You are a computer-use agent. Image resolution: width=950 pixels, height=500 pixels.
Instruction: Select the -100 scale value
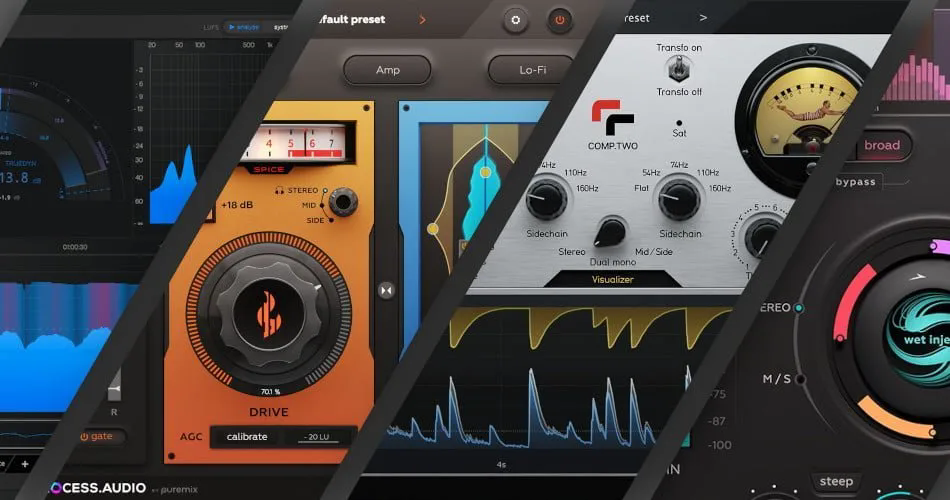(719, 445)
